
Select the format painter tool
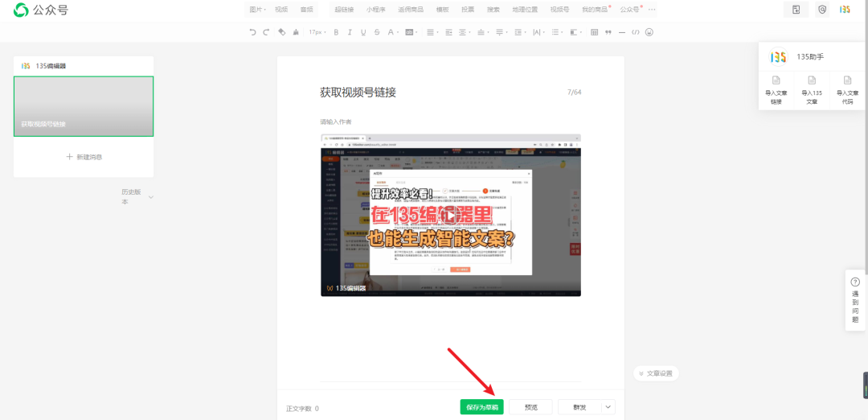click(282, 32)
